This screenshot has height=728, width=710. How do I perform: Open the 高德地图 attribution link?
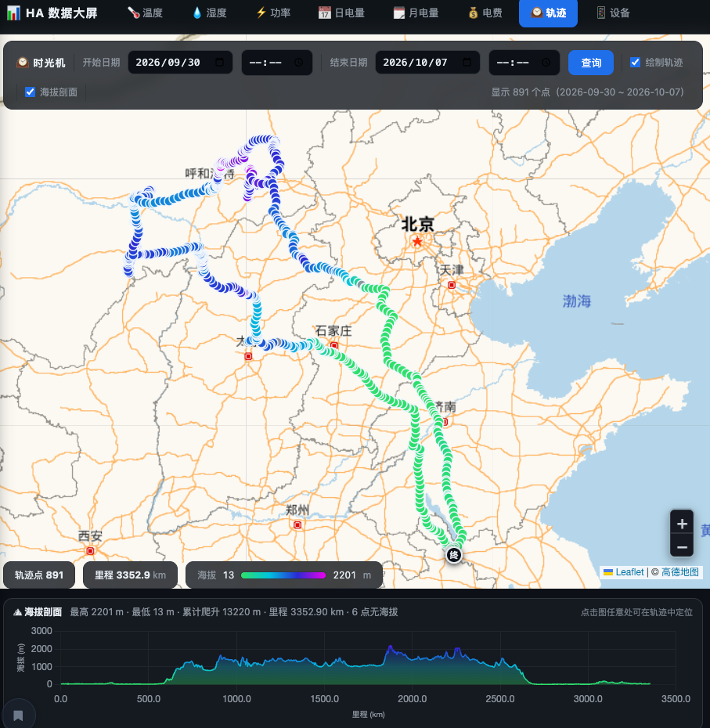[x=679, y=572]
